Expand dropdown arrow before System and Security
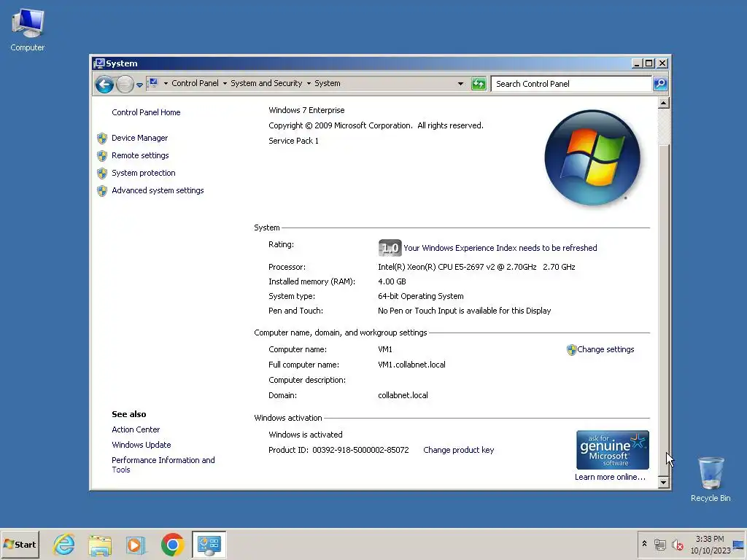The image size is (747, 560). tap(225, 83)
